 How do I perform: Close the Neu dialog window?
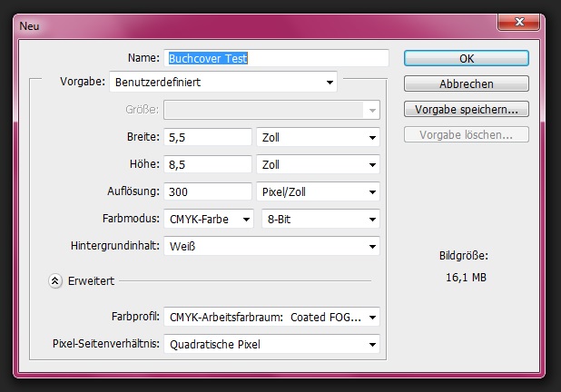coord(518,22)
